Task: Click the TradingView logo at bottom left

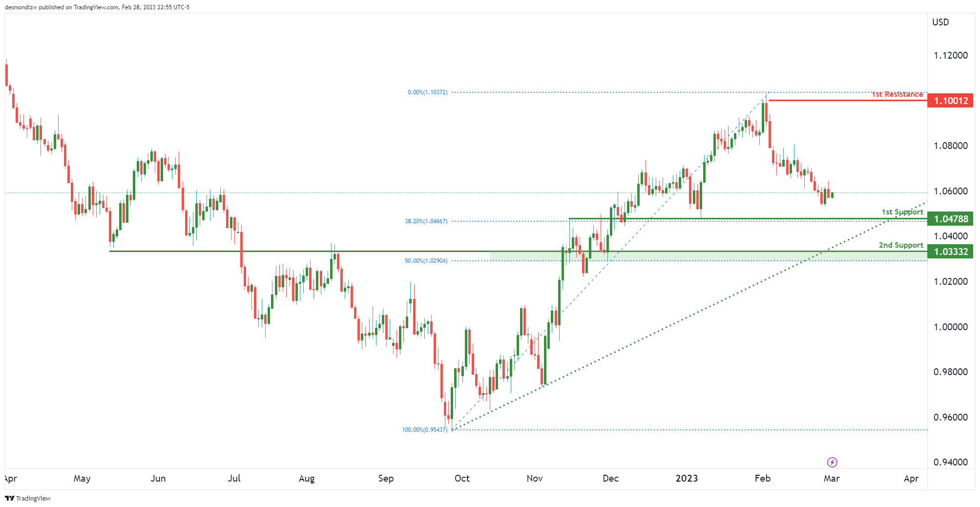Action: (x=28, y=498)
